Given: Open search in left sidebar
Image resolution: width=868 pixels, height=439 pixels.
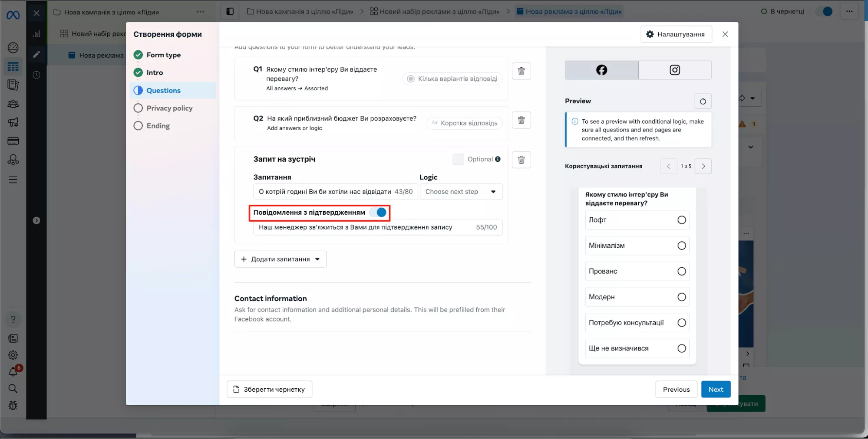Looking at the screenshot, I should 13,389.
